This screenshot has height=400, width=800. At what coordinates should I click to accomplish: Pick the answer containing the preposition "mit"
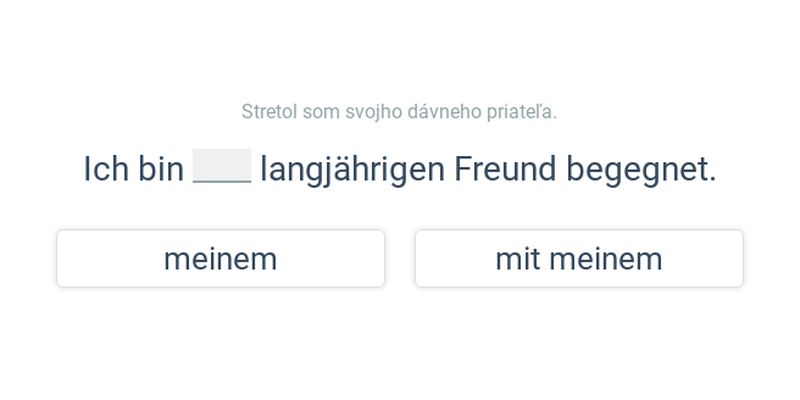(x=579, y=258)
